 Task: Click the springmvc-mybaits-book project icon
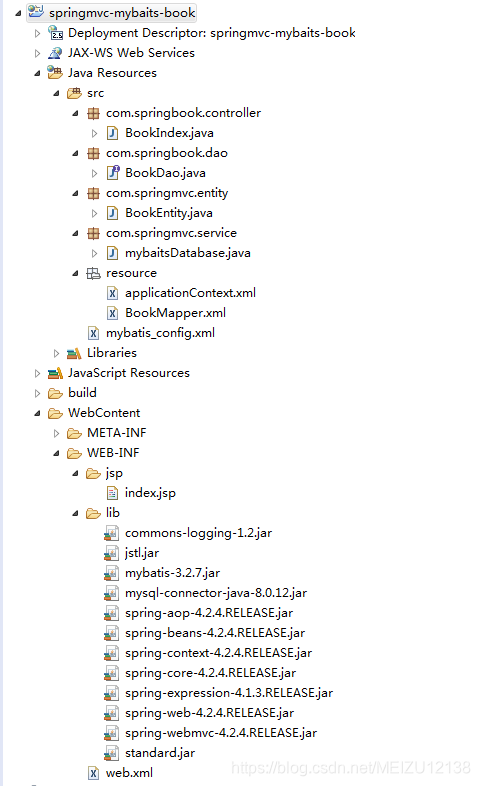[x=36, y=12]
